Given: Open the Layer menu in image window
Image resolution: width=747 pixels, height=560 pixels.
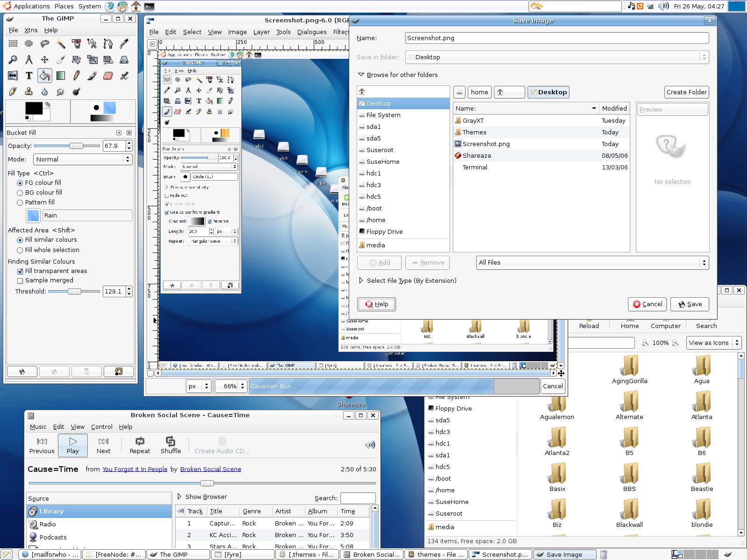Looking at the screenshot, I should point(261,32).
